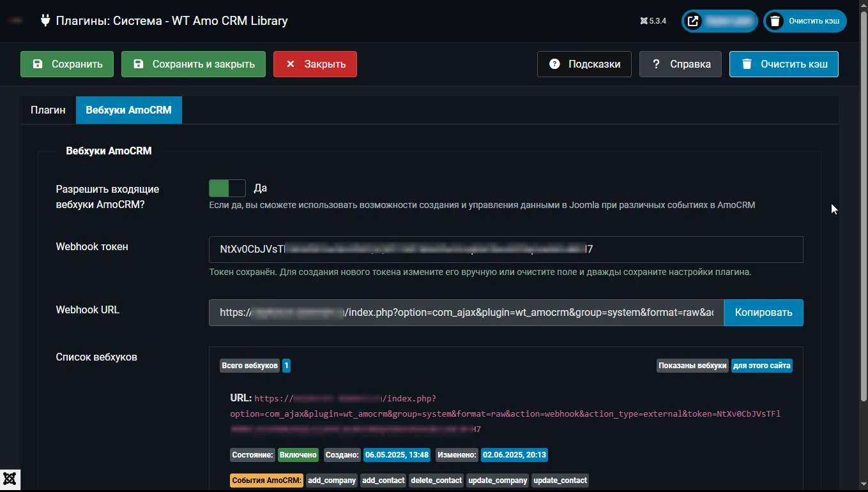Screen dimensions: 868x492
Task: Click inside the Webhook URL field
Action: [466, 313]
